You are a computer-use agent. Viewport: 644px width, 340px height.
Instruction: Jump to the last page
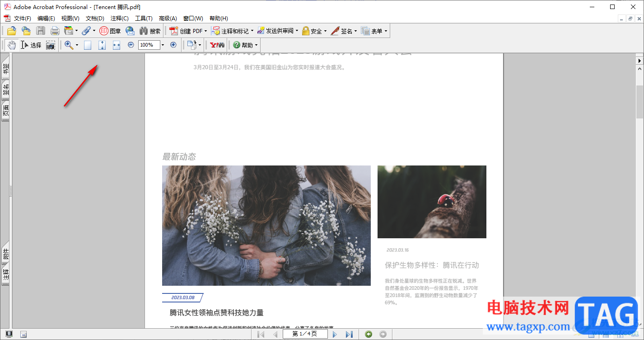click(x=349, y=334)
